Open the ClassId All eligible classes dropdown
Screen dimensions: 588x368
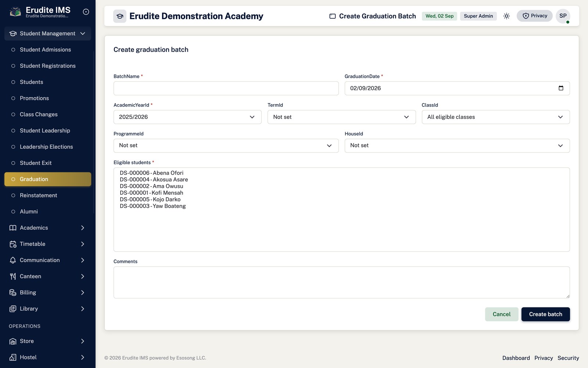coord(496,117)
